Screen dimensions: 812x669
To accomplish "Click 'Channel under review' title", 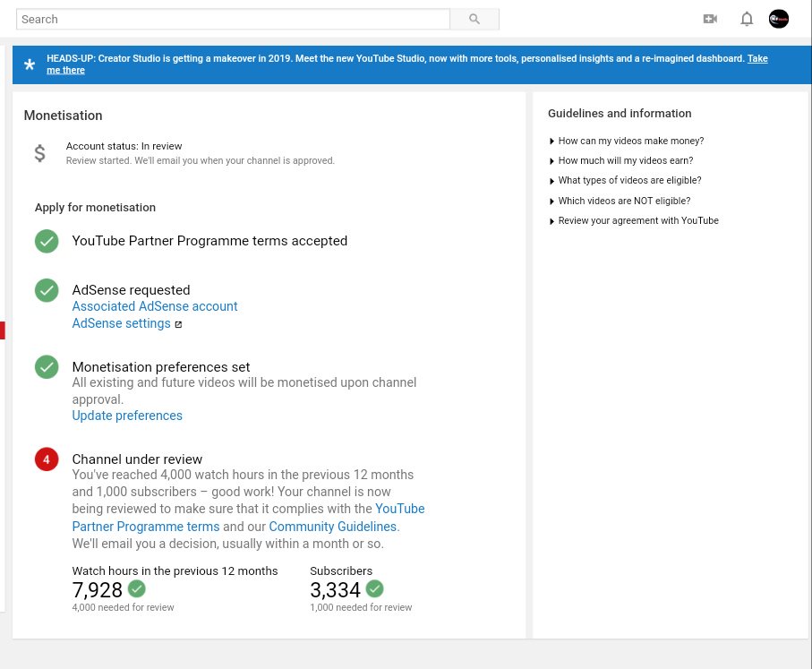I will tap(137, 459).
